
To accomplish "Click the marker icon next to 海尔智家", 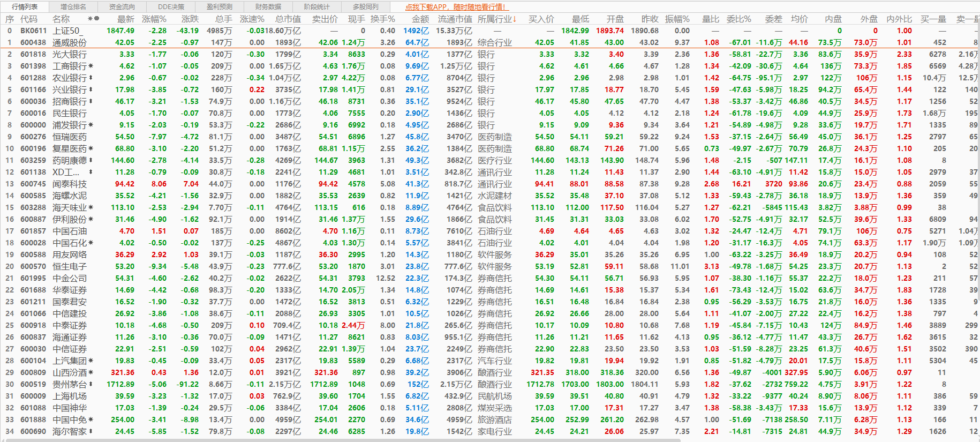I will coord(91,431).
